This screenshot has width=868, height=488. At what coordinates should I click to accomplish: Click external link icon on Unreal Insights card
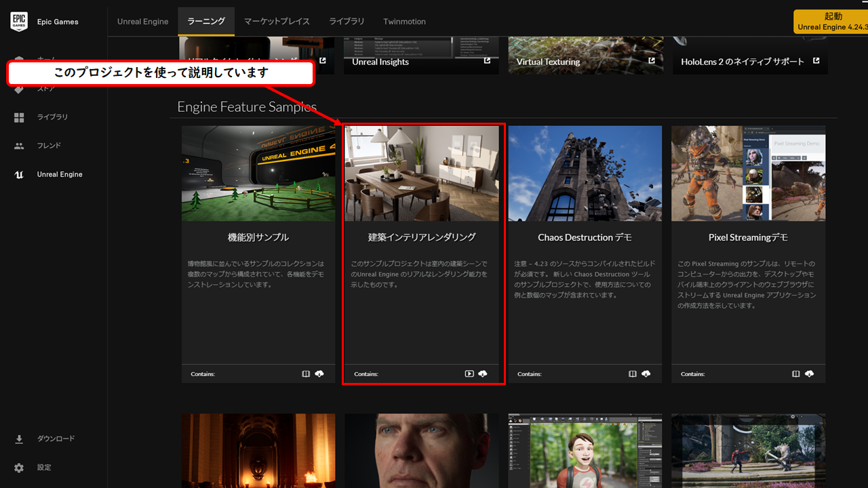487,61
